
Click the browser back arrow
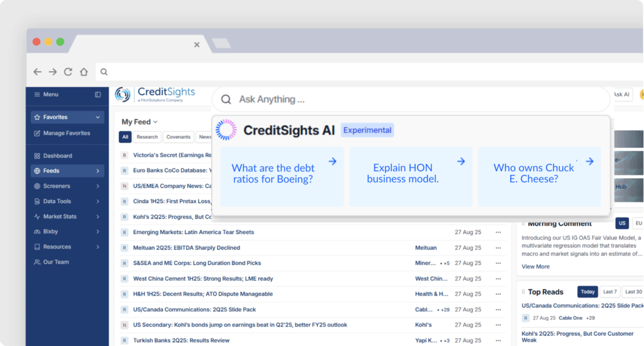[x=37, y=72]
